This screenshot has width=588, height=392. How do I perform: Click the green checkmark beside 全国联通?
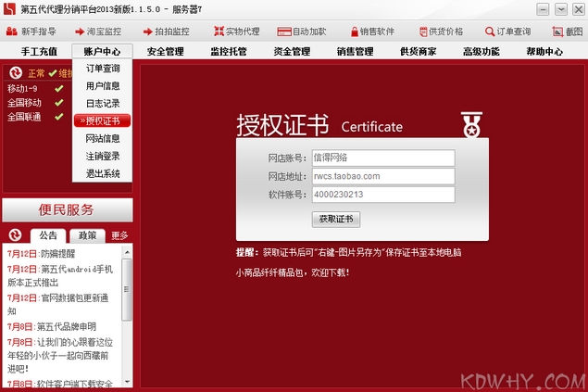pyautogui.click(x=58, y=118)
